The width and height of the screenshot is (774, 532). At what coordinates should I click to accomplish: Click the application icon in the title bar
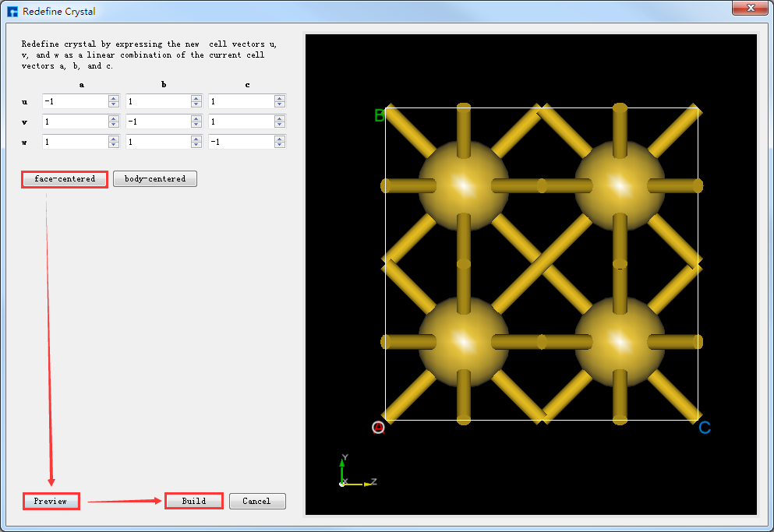point(11,9)
